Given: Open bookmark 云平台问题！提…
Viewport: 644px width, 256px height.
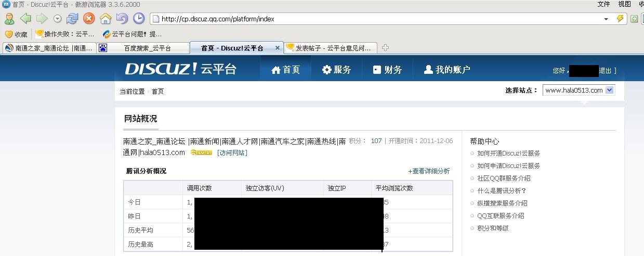Looking at the screenshot, I should point(133,34).
